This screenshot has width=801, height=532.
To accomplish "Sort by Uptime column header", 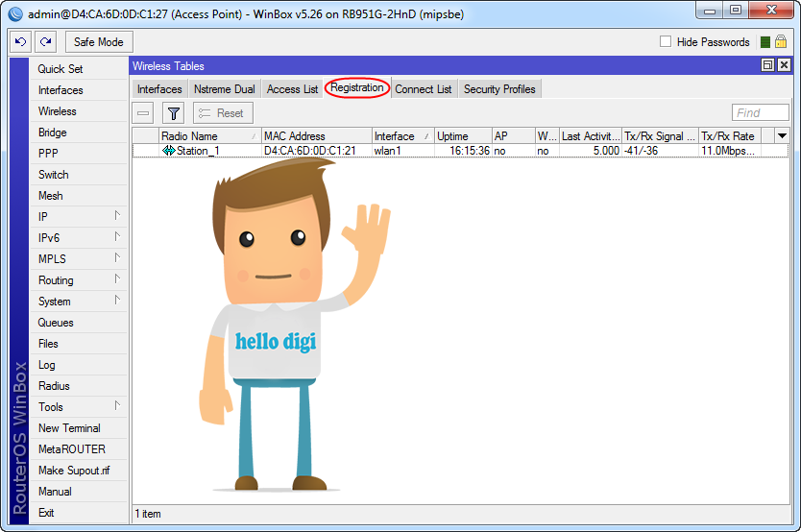I will pyautogui.click(x=463, y=135).
